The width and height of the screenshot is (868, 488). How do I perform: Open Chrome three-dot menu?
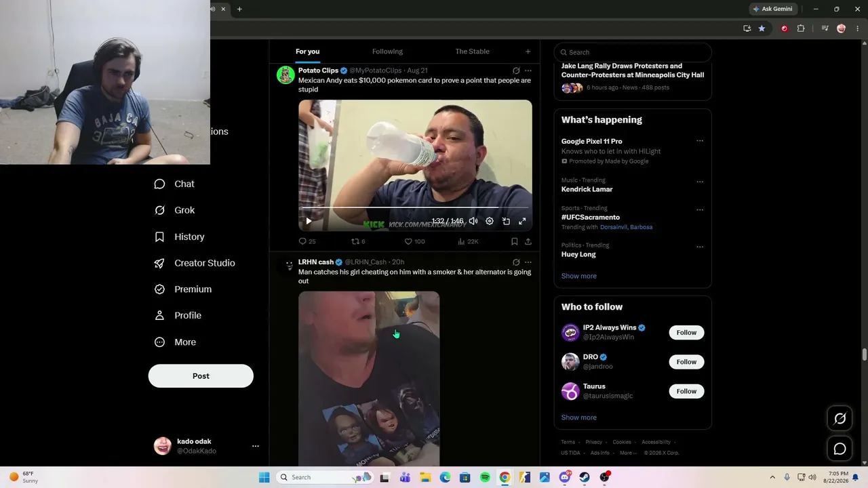pos(856,28)
